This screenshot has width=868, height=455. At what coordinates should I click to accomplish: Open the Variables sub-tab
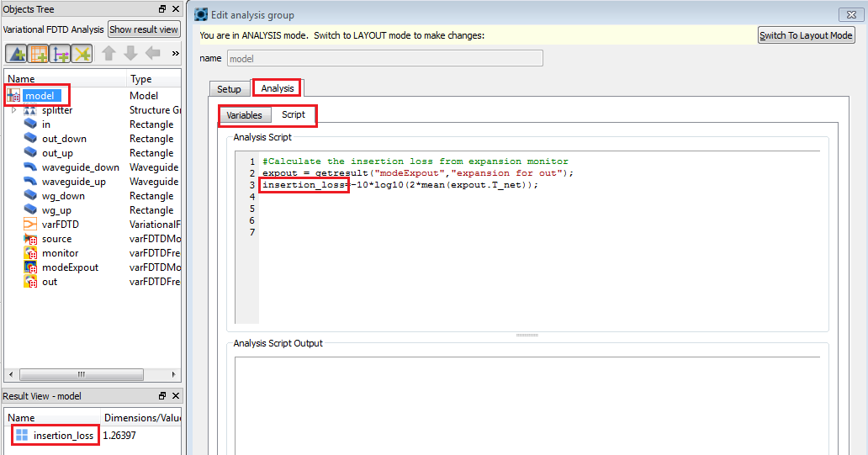tap(244, 115)
